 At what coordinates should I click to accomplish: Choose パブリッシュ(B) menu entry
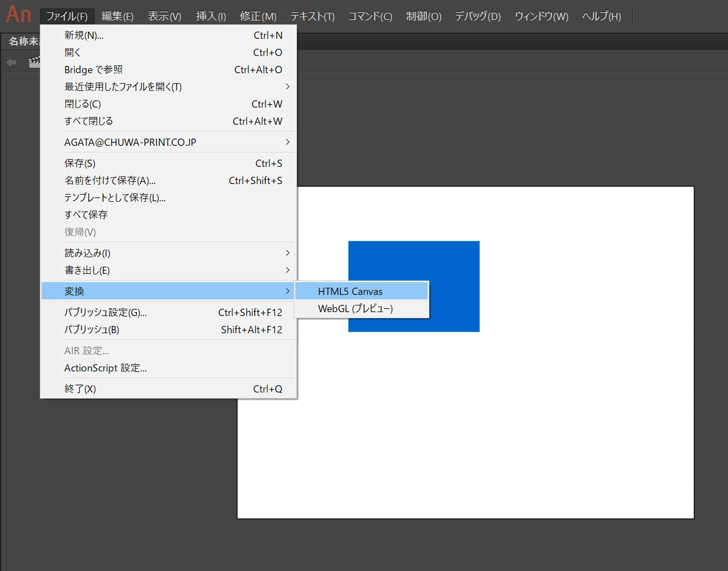169,330
